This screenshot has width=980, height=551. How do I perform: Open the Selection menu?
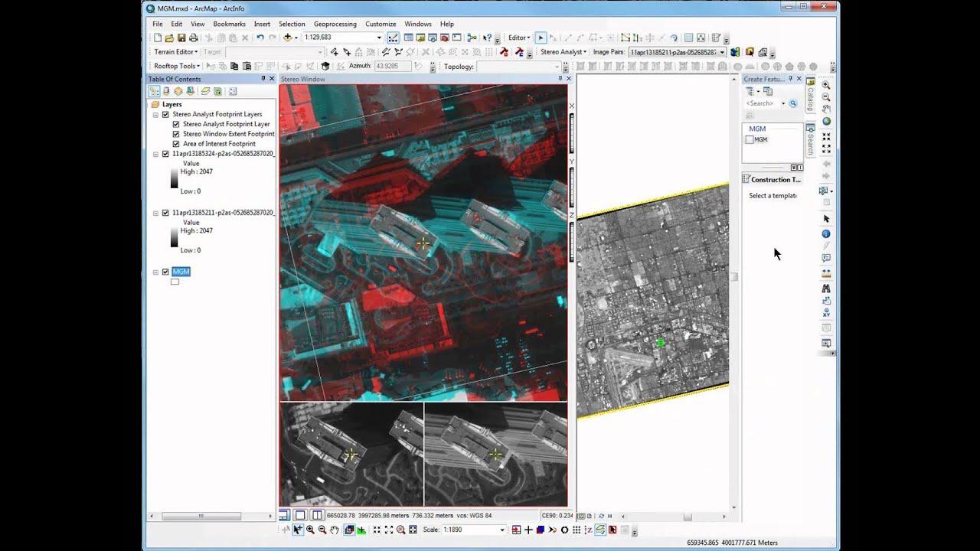(292, 24)
